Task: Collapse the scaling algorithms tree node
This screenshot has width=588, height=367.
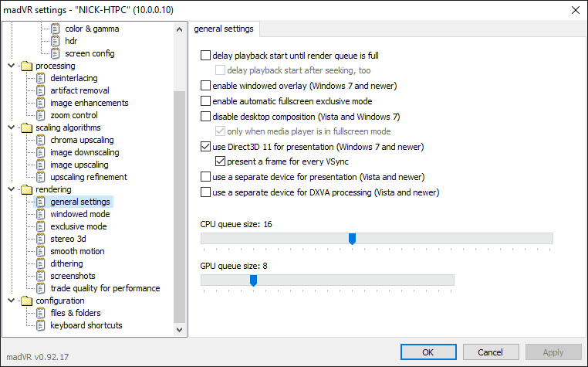Action: (x=10, y=127)
